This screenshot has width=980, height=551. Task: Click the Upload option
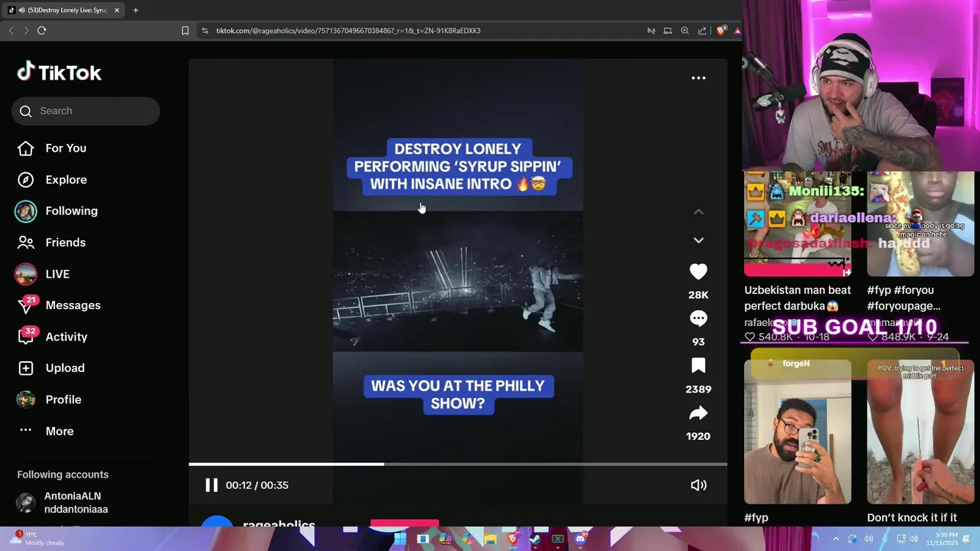point(51,368)
